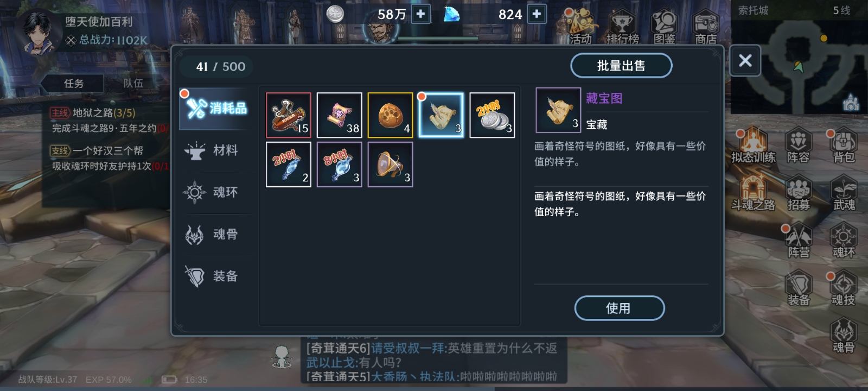Open the 排行榜 ranking icon
This screenshot has height=391, width=868.
point(622,27)
